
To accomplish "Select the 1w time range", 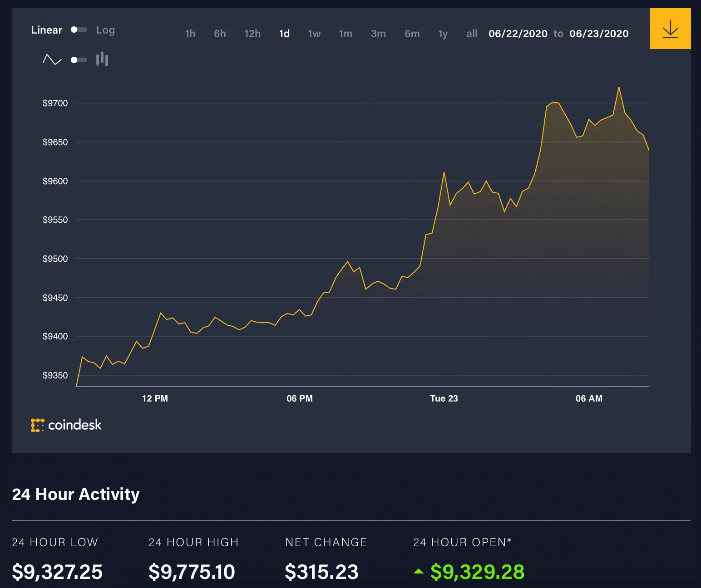I will tap(314, 34).
